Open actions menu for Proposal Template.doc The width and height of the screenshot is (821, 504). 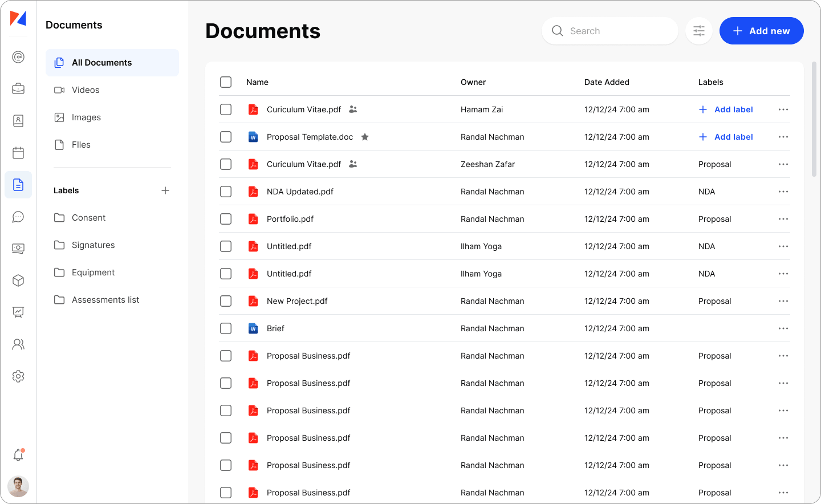pyautogui.click(x=783, y=137)
